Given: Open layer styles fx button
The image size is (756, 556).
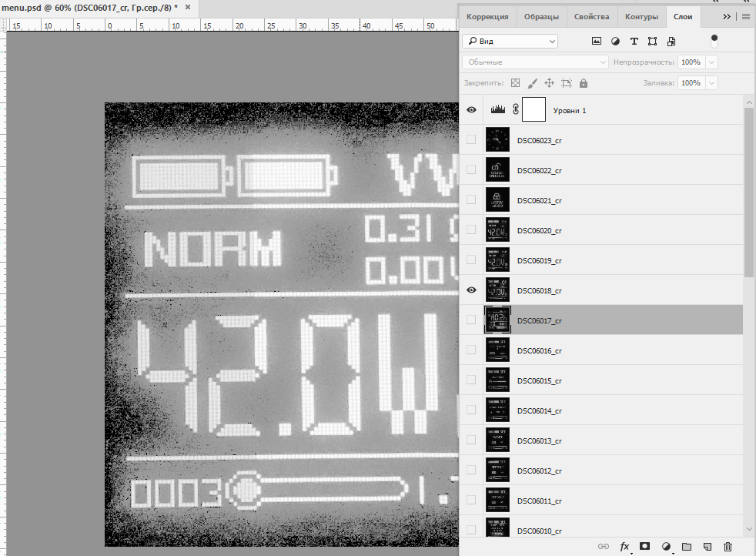Looking at the screenshot, I should click(624, 546).
